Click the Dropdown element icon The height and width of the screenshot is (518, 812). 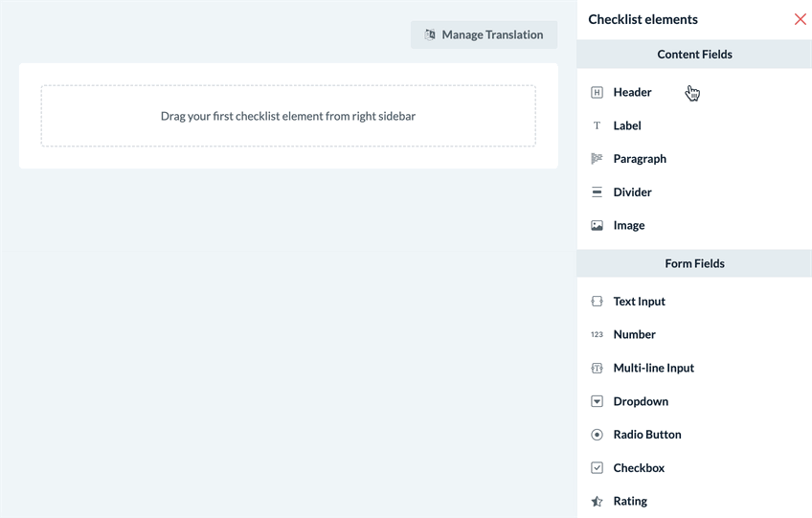tap(597, 401)
